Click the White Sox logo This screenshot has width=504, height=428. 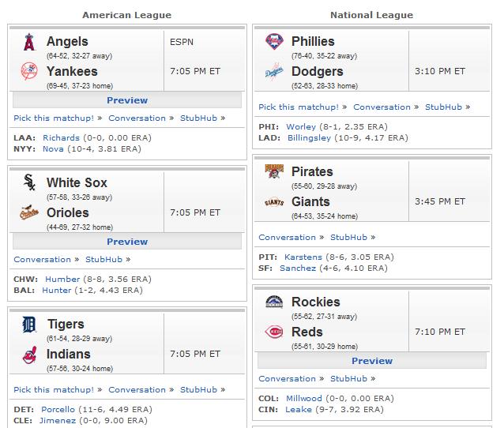(29, 182)
